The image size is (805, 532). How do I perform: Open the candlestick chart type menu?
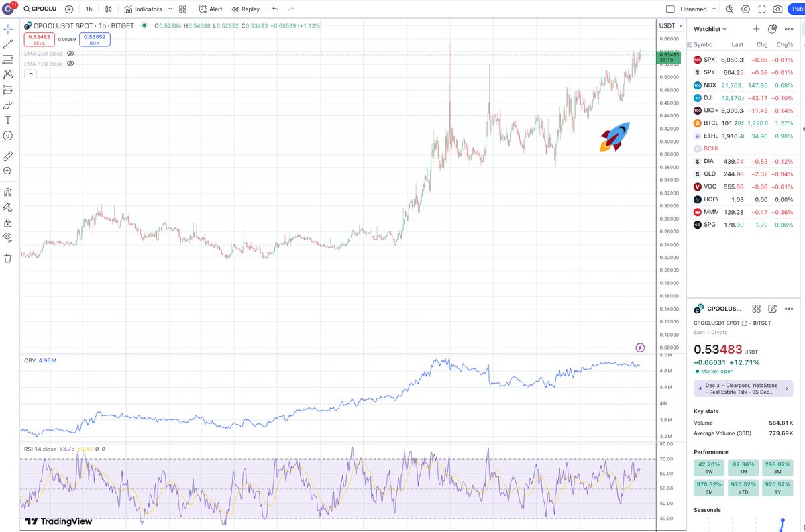click(108, 9)
